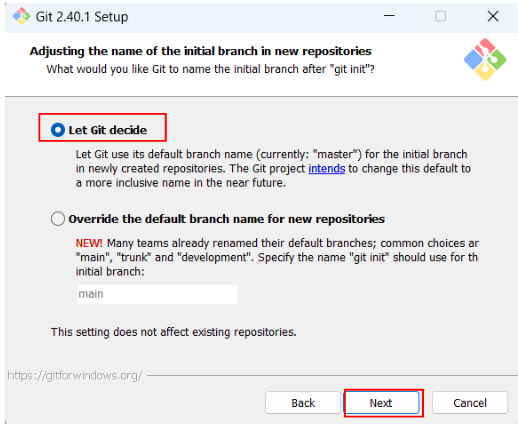Click the disabled maximize button
518x424 pixels.
click(x=440, y=16)
